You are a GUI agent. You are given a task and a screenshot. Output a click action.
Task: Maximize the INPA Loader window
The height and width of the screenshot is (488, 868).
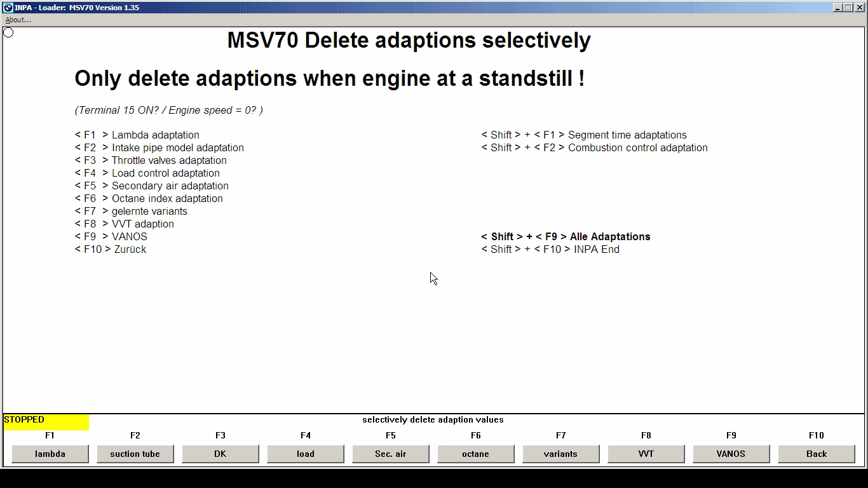click(848, 8)
